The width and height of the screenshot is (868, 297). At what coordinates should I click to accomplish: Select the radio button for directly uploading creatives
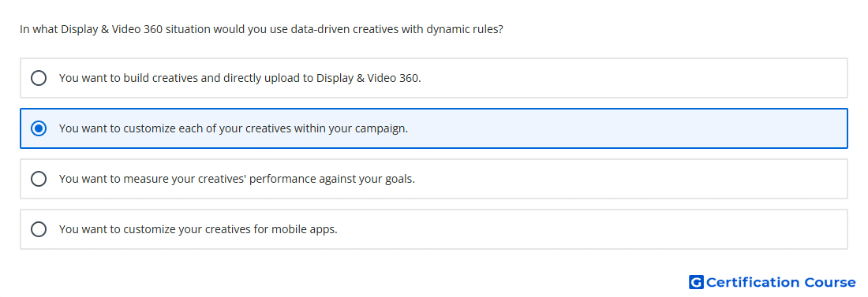[39, 78]
